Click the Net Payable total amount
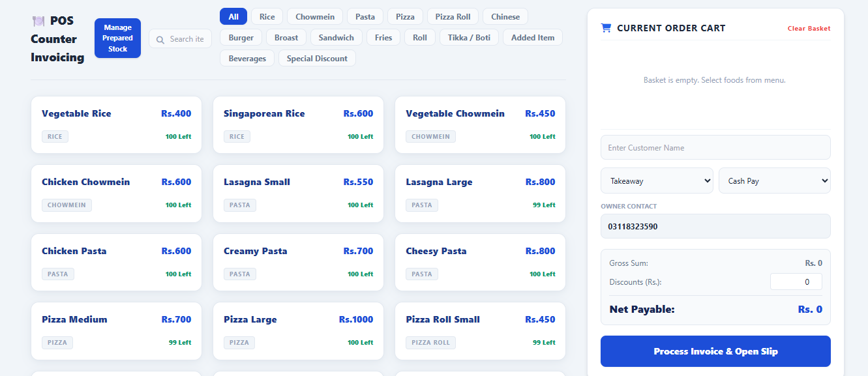 [x=810, y=310]
